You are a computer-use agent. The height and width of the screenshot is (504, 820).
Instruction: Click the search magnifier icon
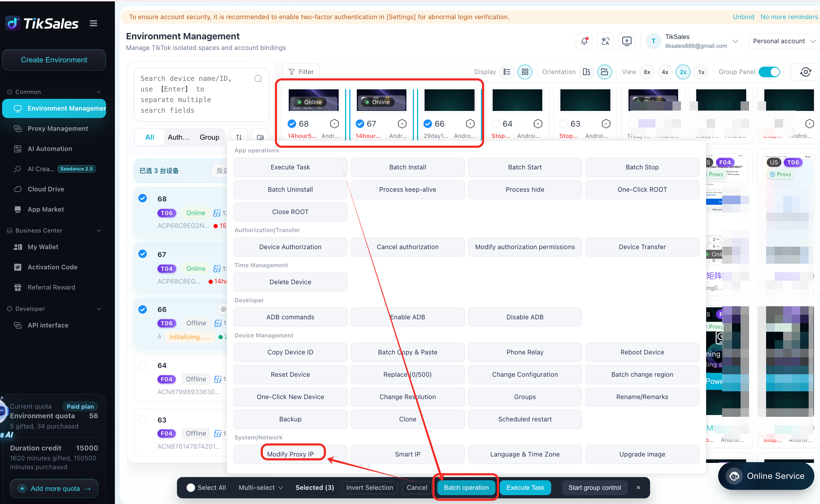(258, 79)
